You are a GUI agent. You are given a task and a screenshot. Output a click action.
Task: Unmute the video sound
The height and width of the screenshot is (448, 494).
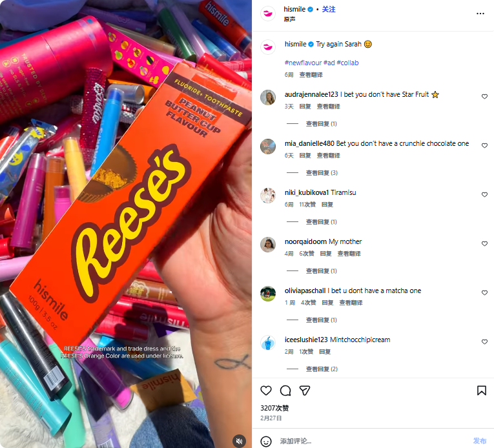[x=239, y=441]
